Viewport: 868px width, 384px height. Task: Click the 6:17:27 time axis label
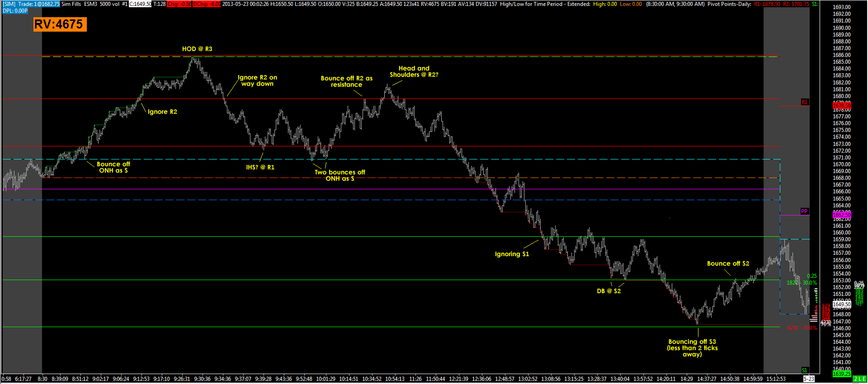24,379
